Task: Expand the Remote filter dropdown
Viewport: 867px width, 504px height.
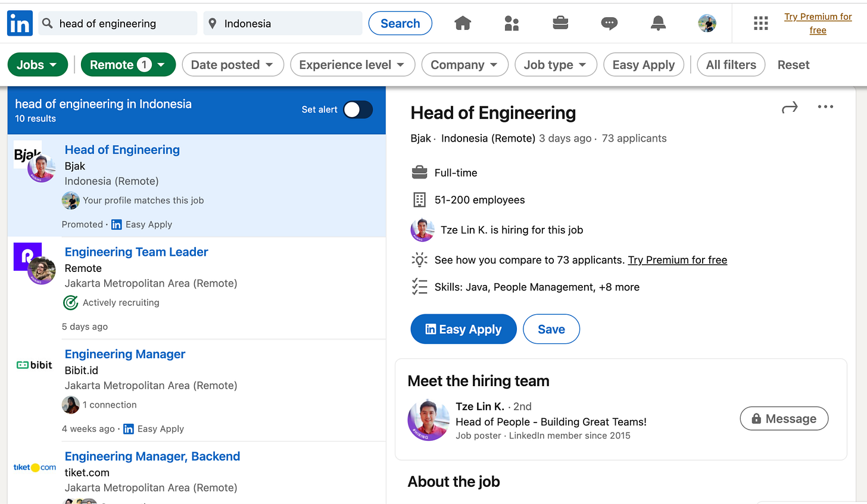Action: click(x=128, y=65)
